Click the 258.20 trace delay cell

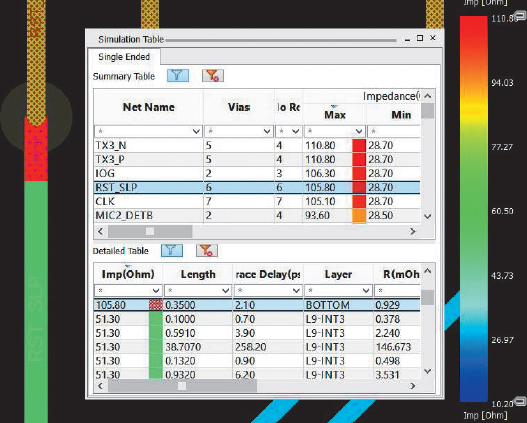tap(268, 347)
